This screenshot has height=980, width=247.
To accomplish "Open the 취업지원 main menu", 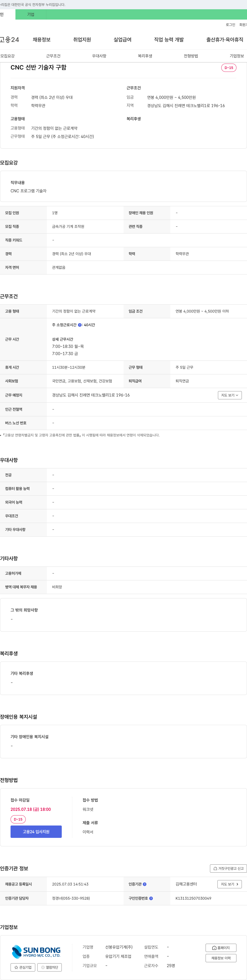I will [82, 40].
